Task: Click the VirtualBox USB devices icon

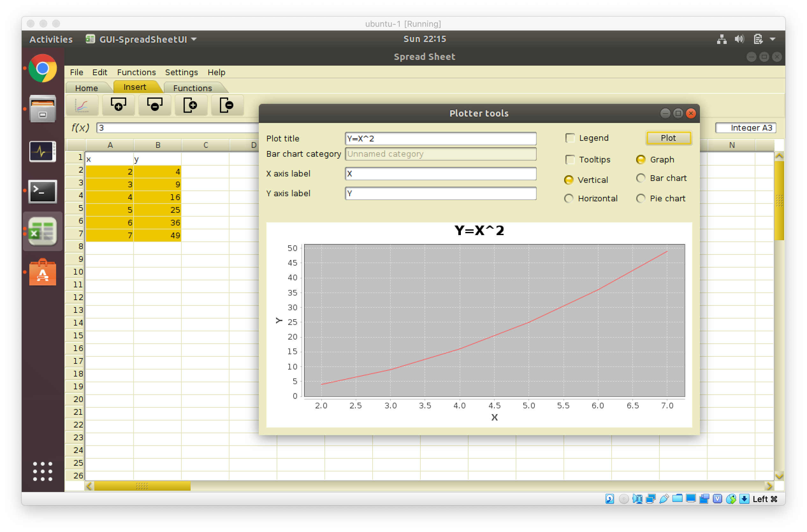Action: (x=664, y=499)
